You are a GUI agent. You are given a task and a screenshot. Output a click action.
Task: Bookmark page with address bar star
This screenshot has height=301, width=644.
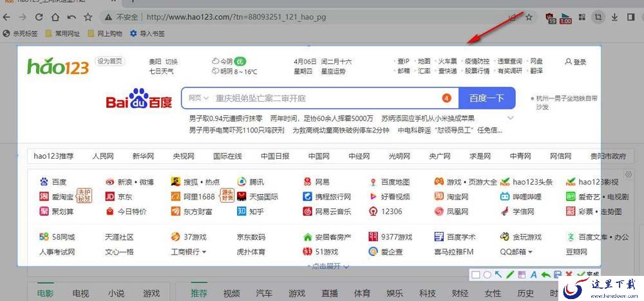[x=529, y=17]
